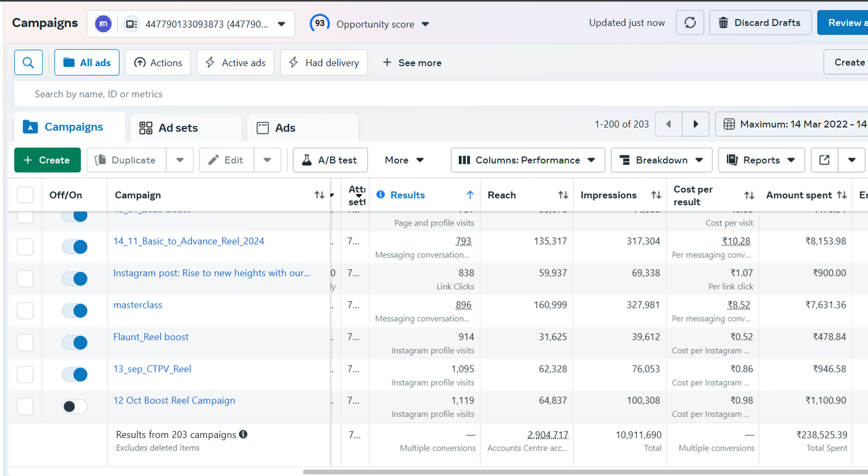Screen dimensions: 868x476
Task: Click info icon beside Results from 203 campaigns
Action: [243, 434]
